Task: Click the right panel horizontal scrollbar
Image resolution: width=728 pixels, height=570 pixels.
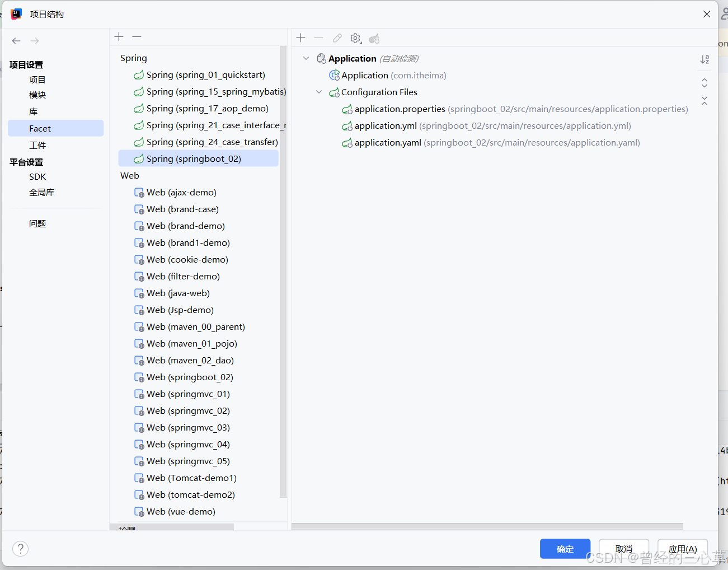Action: click(487, 526)
